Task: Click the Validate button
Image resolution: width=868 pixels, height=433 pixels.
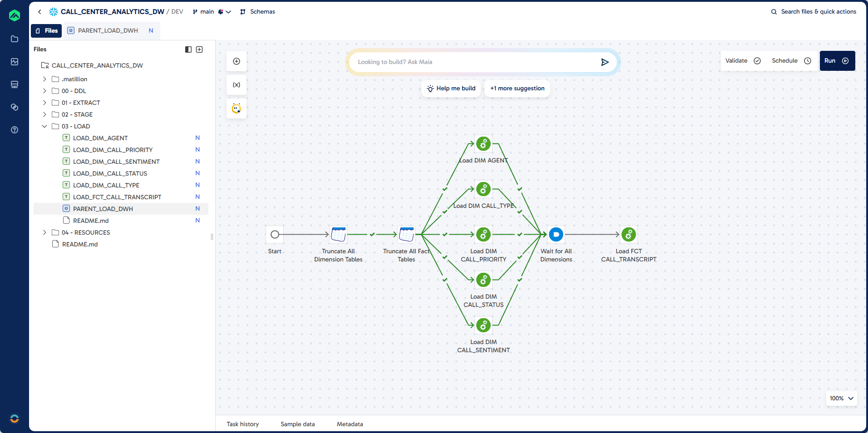Action: point(742,61)
